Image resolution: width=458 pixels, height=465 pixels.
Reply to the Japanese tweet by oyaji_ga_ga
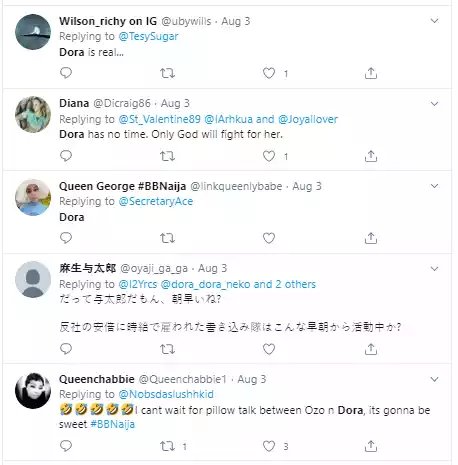pos(66,349)
